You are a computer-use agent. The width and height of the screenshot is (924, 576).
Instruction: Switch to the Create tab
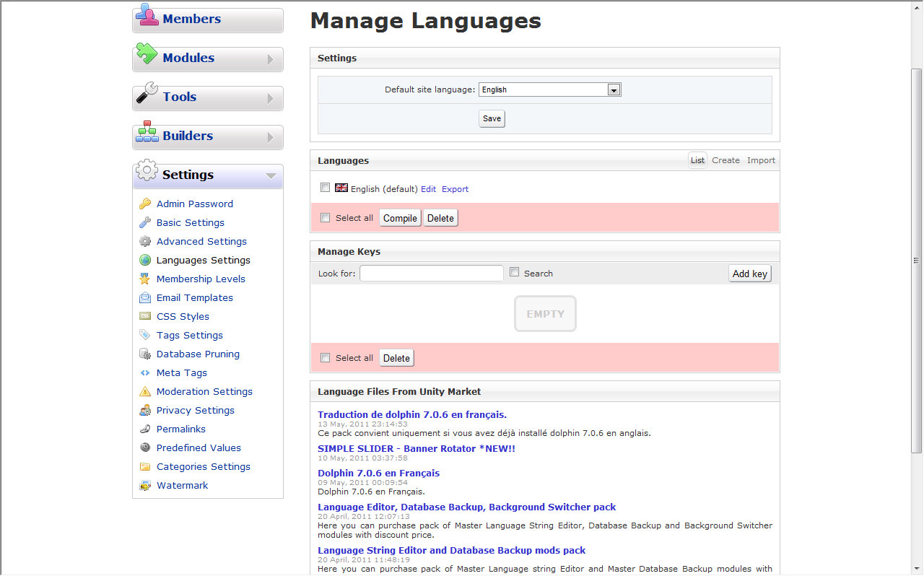point(725,160)
